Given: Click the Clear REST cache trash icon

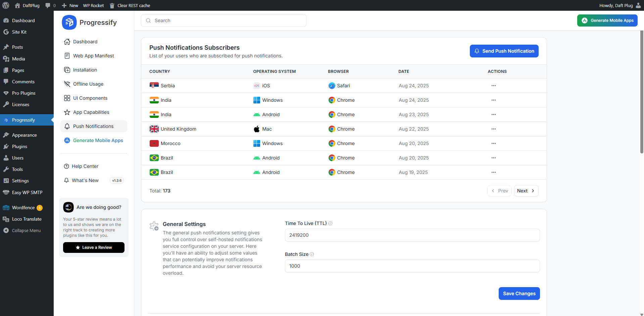Looking at the screenshot, I should pos(111,5).
